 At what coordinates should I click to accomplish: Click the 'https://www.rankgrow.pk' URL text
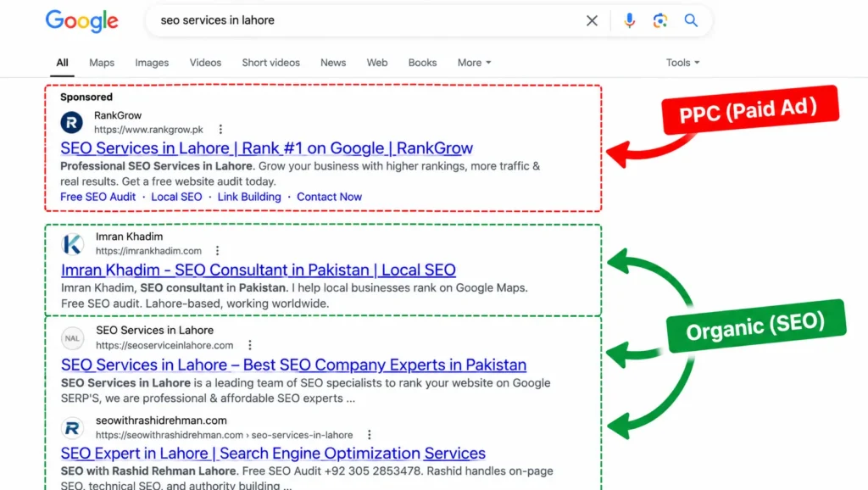pyautogui.click(x=148, y=130)
